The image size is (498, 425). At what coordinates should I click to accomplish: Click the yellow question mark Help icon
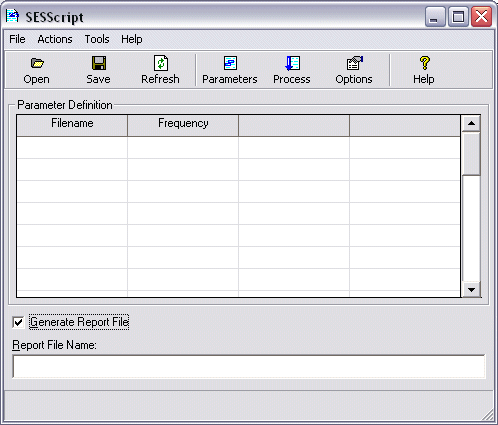pyautogui.click(x=424, y=63)
